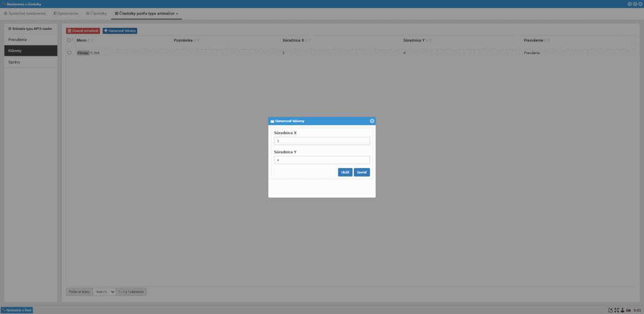
Task: Toggle the select-all checkbox in table header
Action: pos(69,40)
